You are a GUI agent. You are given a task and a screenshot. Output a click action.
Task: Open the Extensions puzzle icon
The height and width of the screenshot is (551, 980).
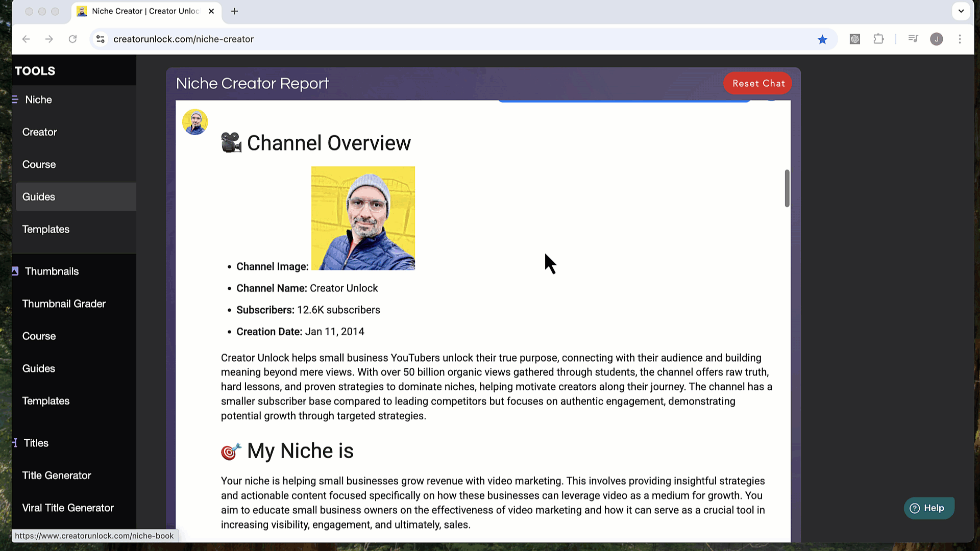[x=878, y=39]
